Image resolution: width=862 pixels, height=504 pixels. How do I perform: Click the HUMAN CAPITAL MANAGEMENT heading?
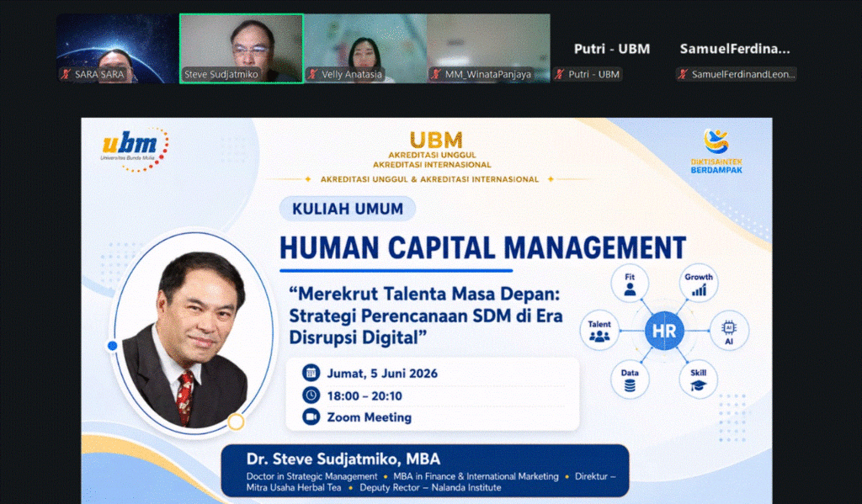(482, 247)
